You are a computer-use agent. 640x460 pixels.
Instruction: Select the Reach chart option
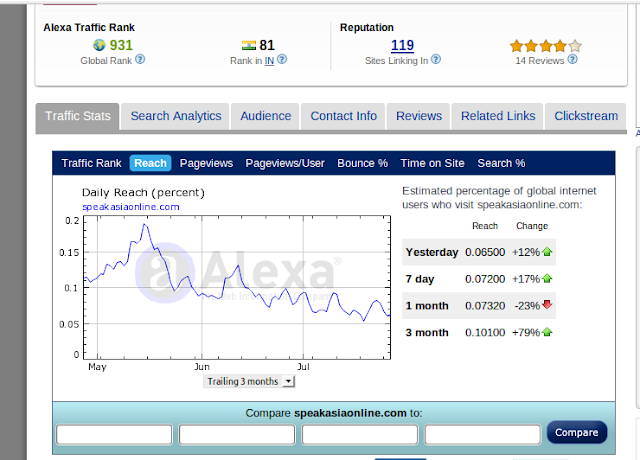click(150, 163)
